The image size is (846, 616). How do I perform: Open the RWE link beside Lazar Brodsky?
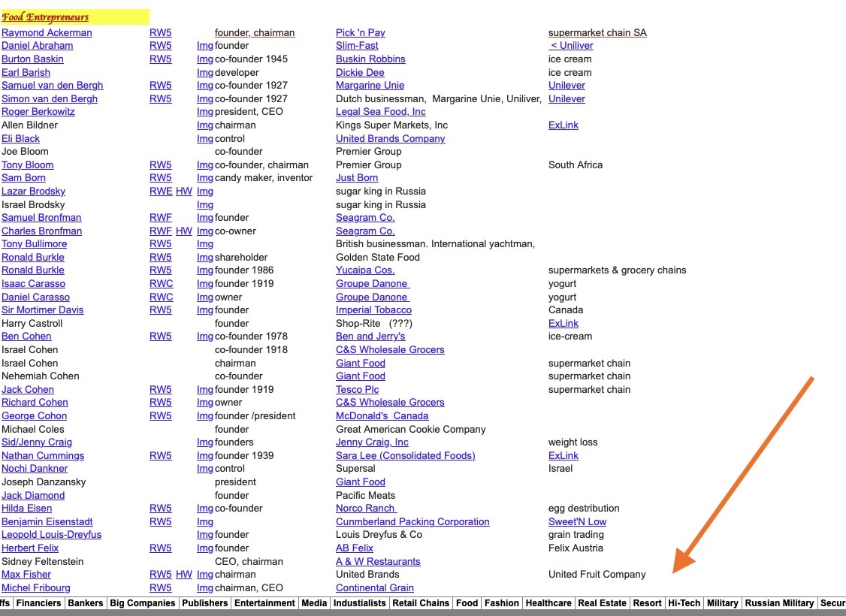point(161,191)
